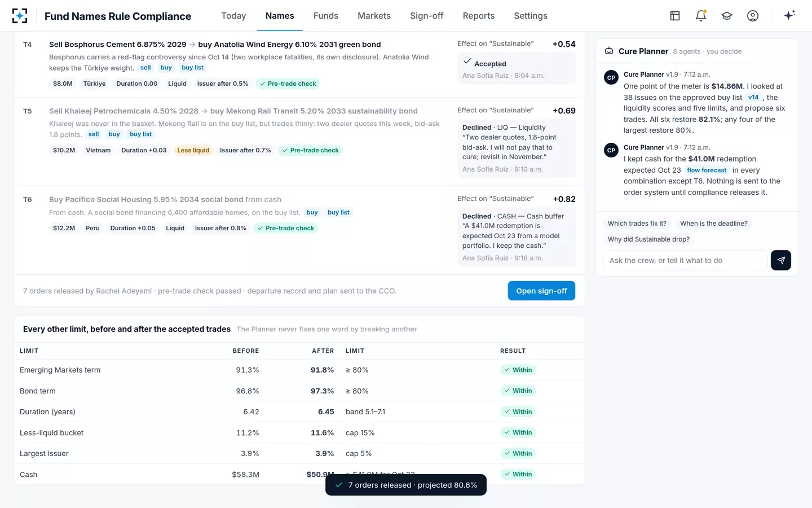This screenshot has height=508, width=812.
Task: Open the buy list tag in trade T5
Action: pos(140,134)
